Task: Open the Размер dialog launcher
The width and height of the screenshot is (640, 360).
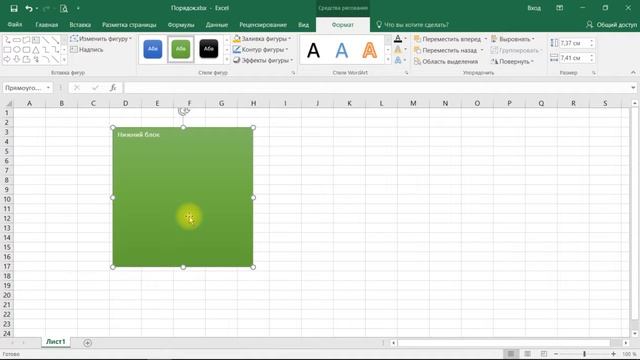Action: pyautogui.click(x=594, y=73)
